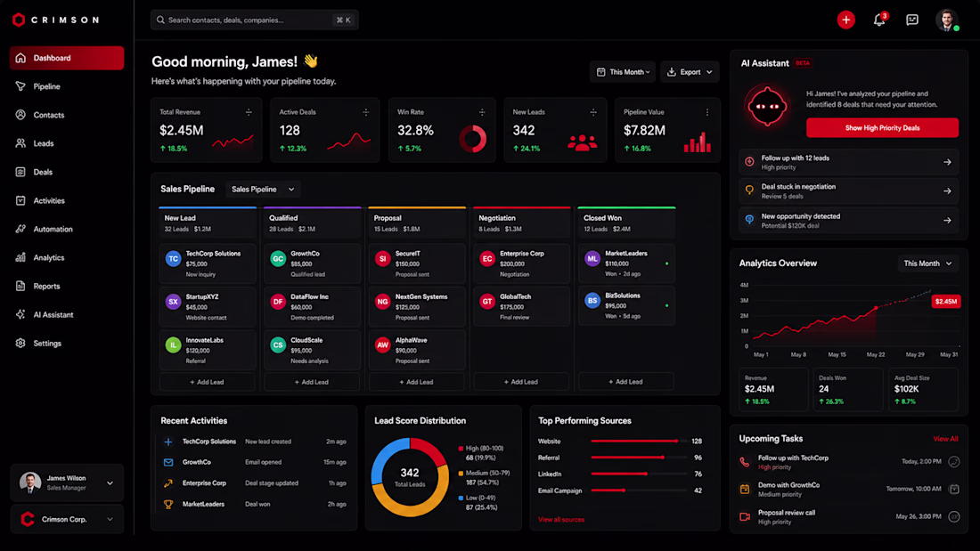Mark Follow up with TechCorp task complete
980x551 pixels.
click(x=954, y=462)
